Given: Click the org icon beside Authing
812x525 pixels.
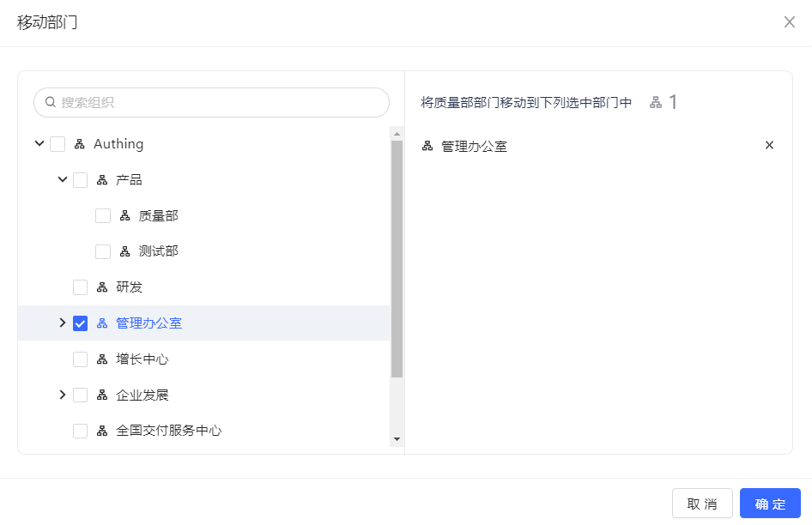Looking at the screenshot, I should (79, 144).
